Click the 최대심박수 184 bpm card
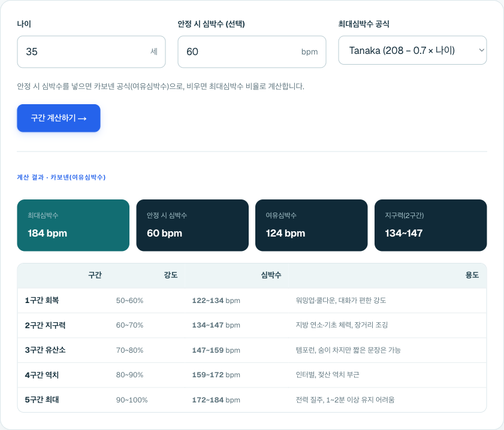Screen dimensions: 504x430 pos(73,225)
